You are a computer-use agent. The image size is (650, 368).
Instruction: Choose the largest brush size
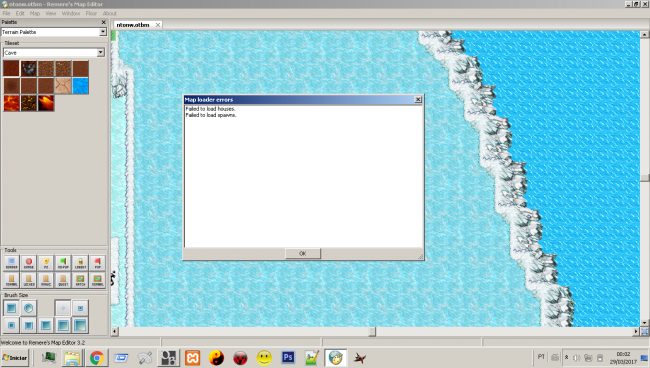coord(80,325)
